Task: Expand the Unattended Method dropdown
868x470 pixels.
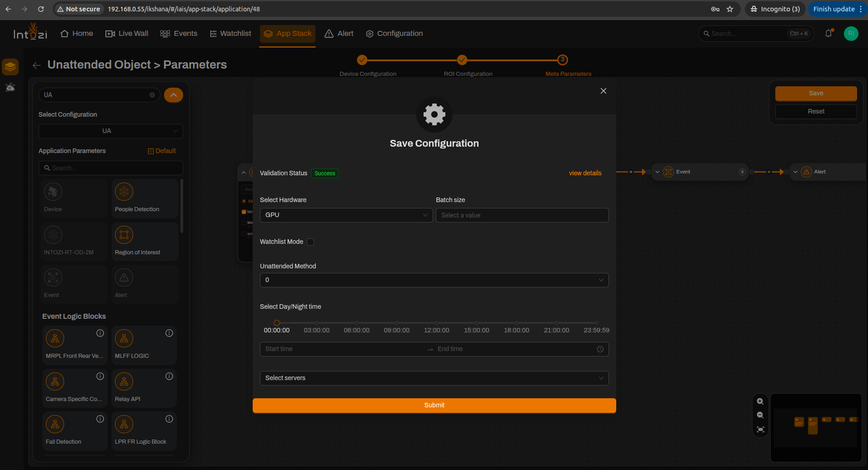Action: coord(434,280)
